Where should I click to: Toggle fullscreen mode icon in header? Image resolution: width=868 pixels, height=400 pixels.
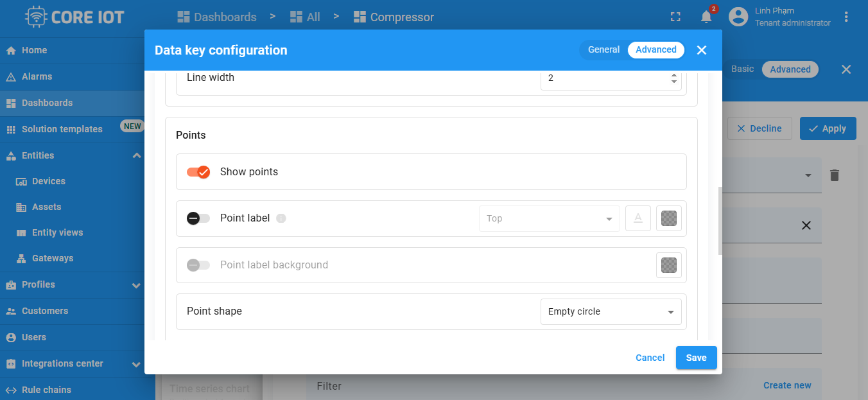click(675, 17)
